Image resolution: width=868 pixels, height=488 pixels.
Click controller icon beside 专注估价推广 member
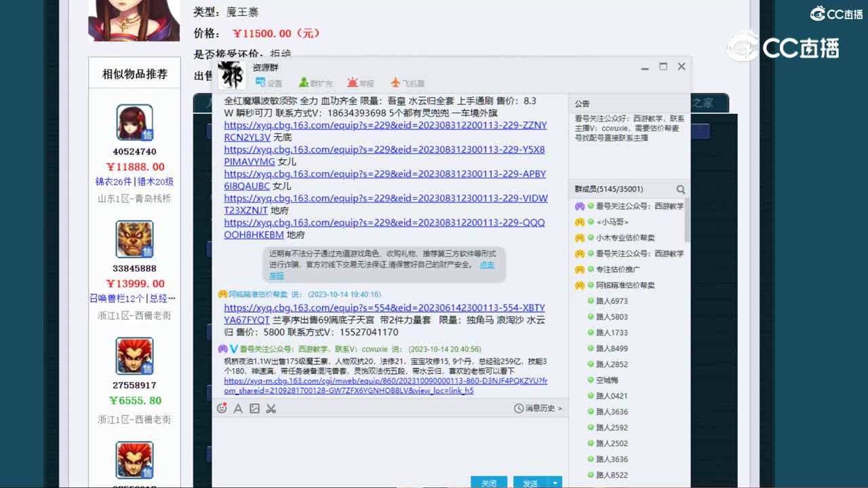[580, 270]
